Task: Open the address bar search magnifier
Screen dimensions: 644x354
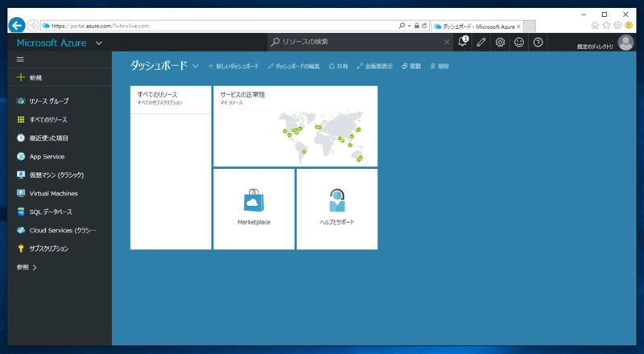Action: click(x=402, y=26)
